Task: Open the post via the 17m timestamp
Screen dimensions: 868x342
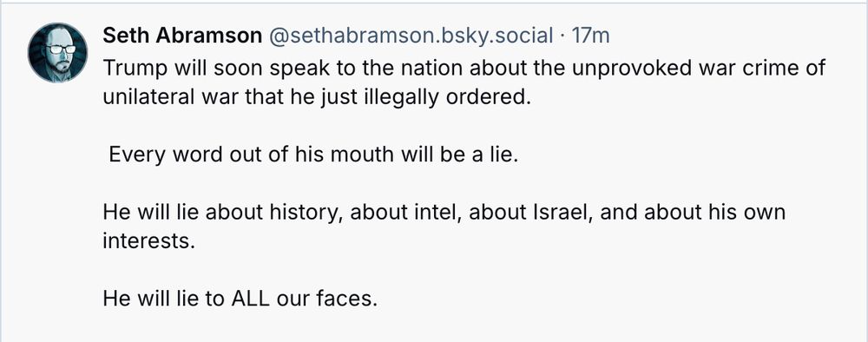Action: click(590, 36)
